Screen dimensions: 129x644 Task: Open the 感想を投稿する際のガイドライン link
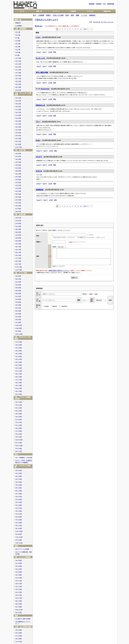pyautogui.click(x=59, y=270)
